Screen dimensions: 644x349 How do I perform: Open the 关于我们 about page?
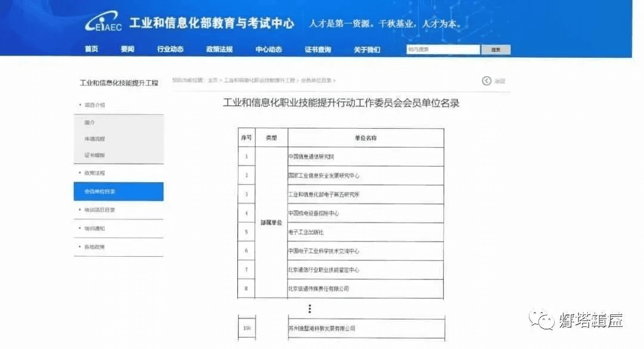click(x=366, y=49)
